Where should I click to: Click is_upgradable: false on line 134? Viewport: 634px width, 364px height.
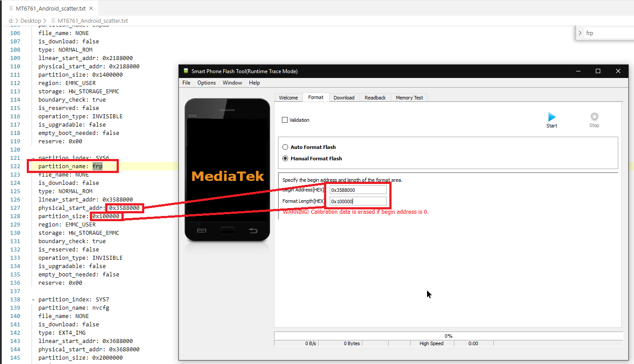[72, 266]
